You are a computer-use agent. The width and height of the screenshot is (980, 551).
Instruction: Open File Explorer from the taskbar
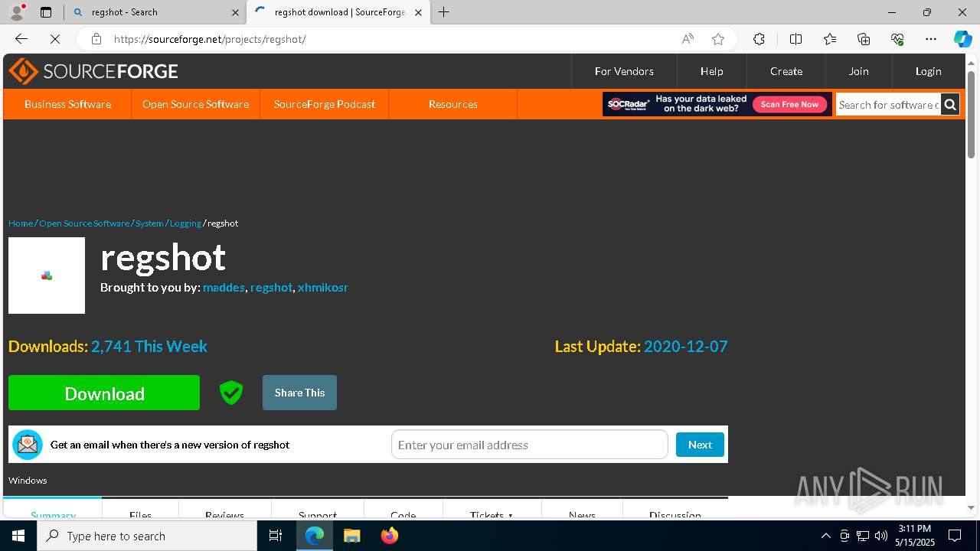tap(351, 536)
